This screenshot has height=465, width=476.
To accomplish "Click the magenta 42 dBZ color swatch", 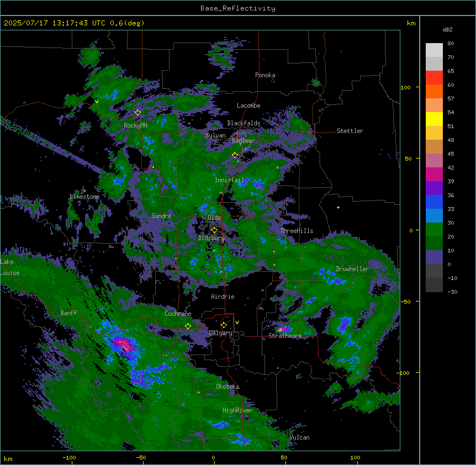I will click(434, 174).
